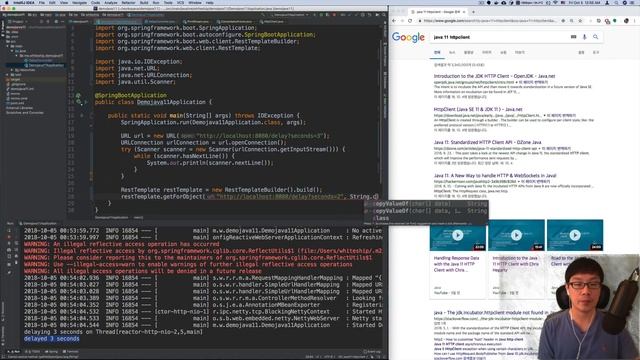The width and height of the screenshot is (640, 360).
Task: Open Spotlight search in macOS menu bar
Action: pos(616,2)
